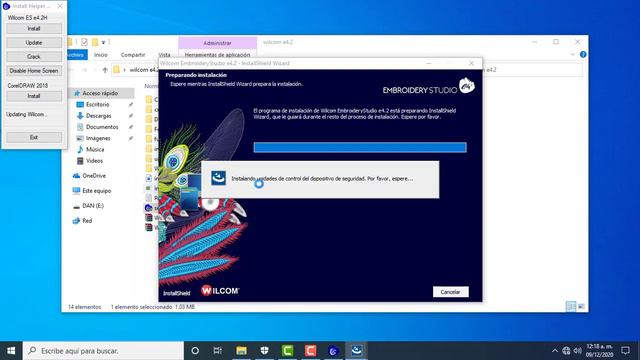The image size is (640, 360).
Task: Select OneDrive in the navigation pane
Action: click(x=94, y=176)
